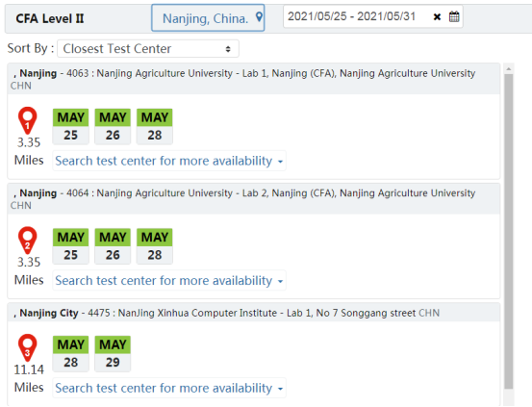532x407 pixels.
Task: Click the date range field 2021/05/25 - 2021/05/31
Action: (373, 16)
